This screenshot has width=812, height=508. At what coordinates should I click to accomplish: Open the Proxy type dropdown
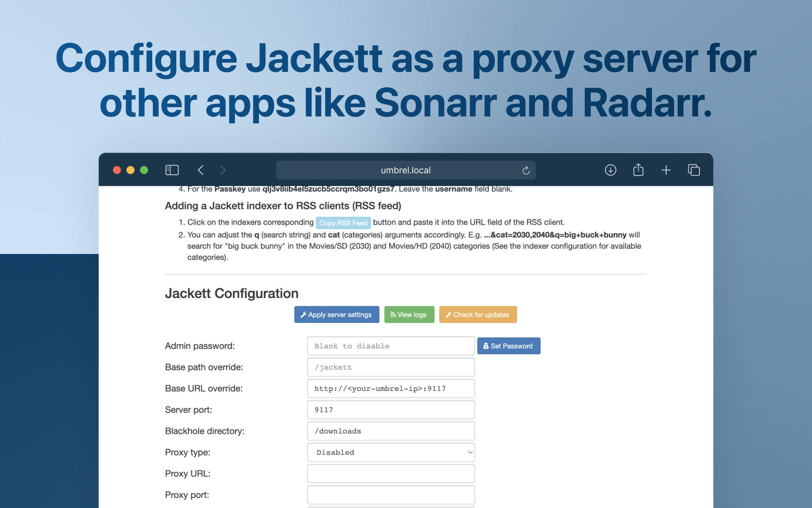pyautogui.click(x=469, y=452)
